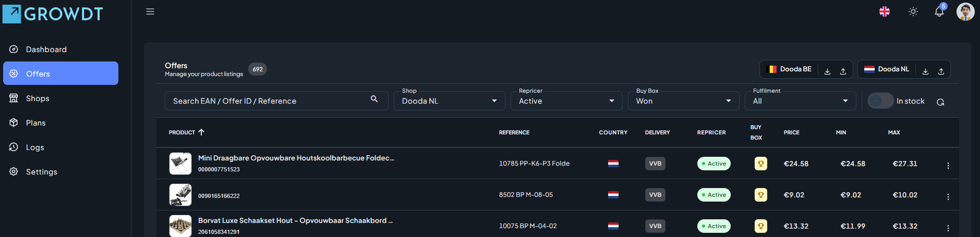Click the barbecue product thumbnail

pos(180,164)
